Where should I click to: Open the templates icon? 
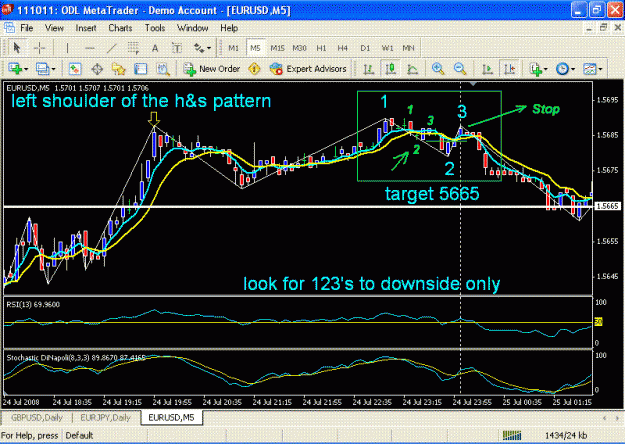590,69
